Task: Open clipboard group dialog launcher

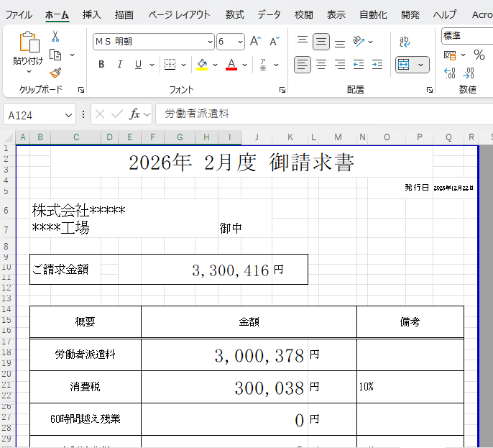Action: (81, 90)
